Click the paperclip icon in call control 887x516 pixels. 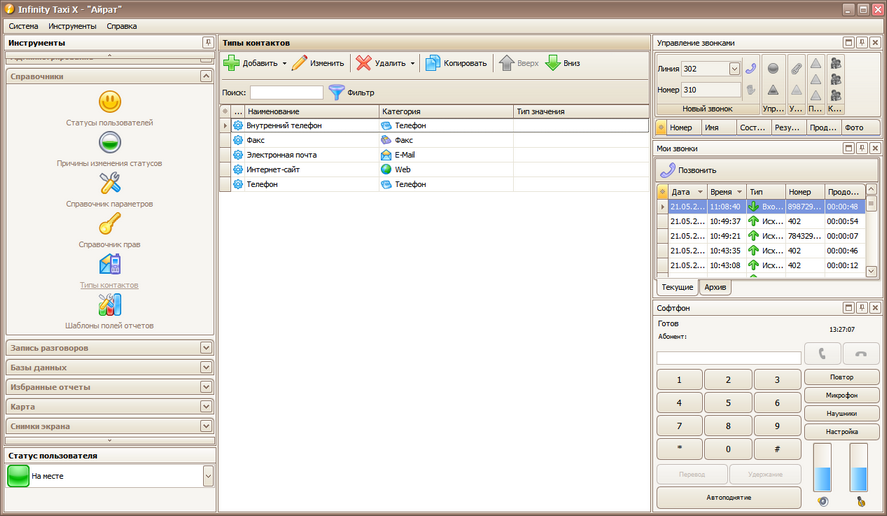click(x=796, y=68)
